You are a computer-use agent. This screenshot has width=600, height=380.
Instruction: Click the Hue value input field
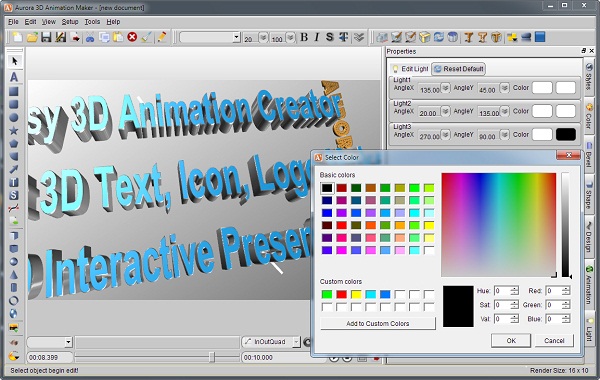[x=503, y=291]
